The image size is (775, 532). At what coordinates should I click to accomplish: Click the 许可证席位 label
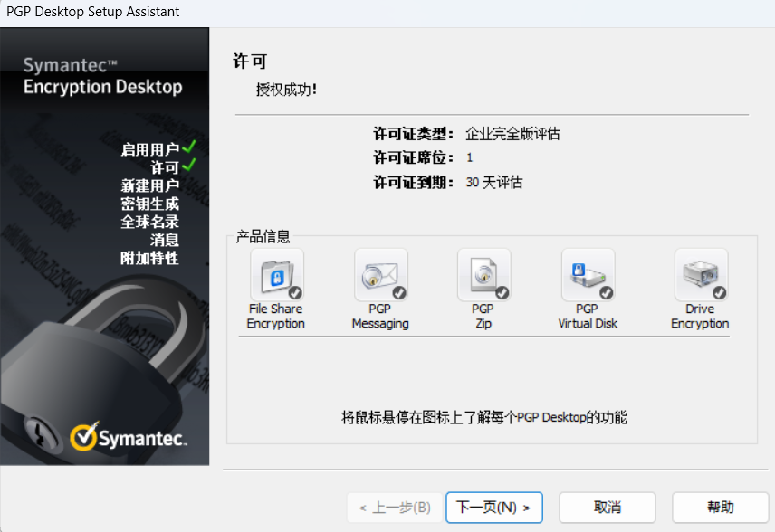coord(413,157)
